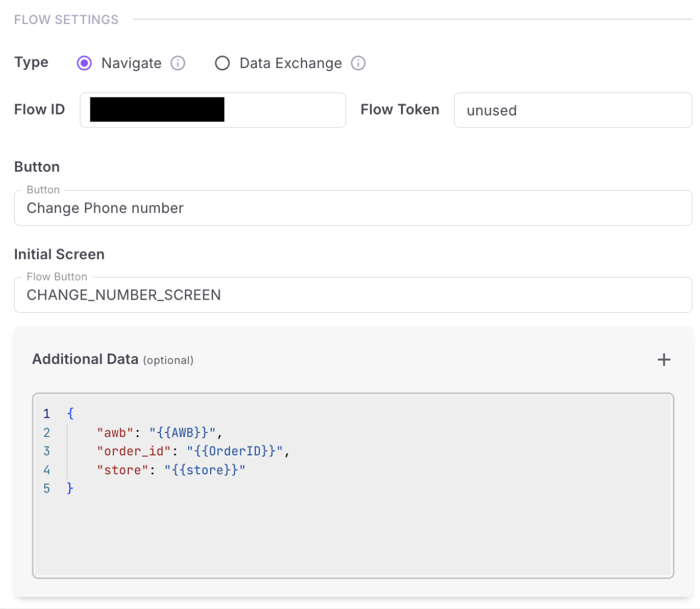Click line number 3 in editor gutter
The height and width of the screenshot is (609, 700).
47,452
